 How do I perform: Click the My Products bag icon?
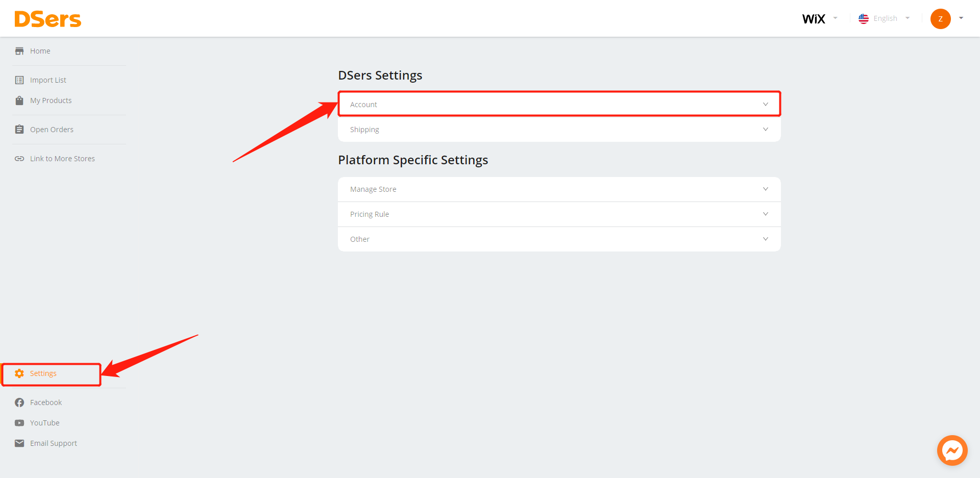point(19,100)
